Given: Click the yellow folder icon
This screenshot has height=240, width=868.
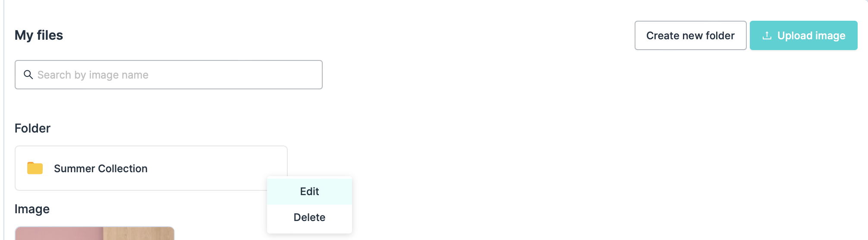Looking at the screenshot, I should pos(35,168).
